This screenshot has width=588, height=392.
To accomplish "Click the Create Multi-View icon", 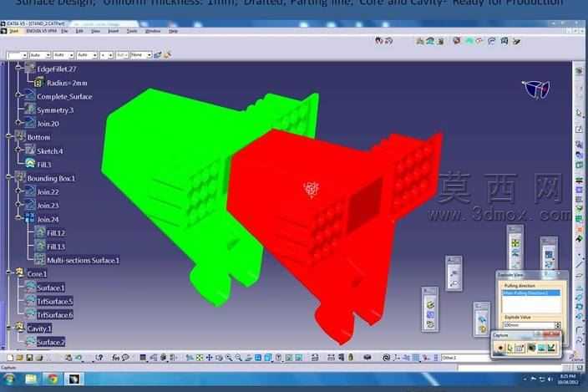I will tap(258, 358).
